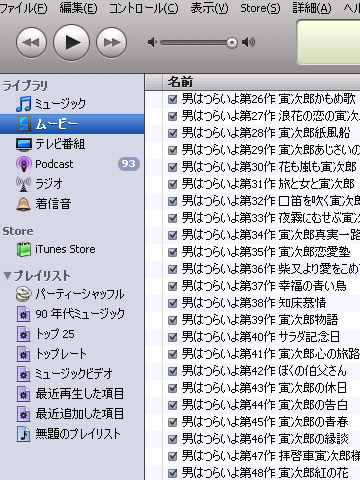Click the low volume speaker icon
360x480 pixels.
(152, 42)
